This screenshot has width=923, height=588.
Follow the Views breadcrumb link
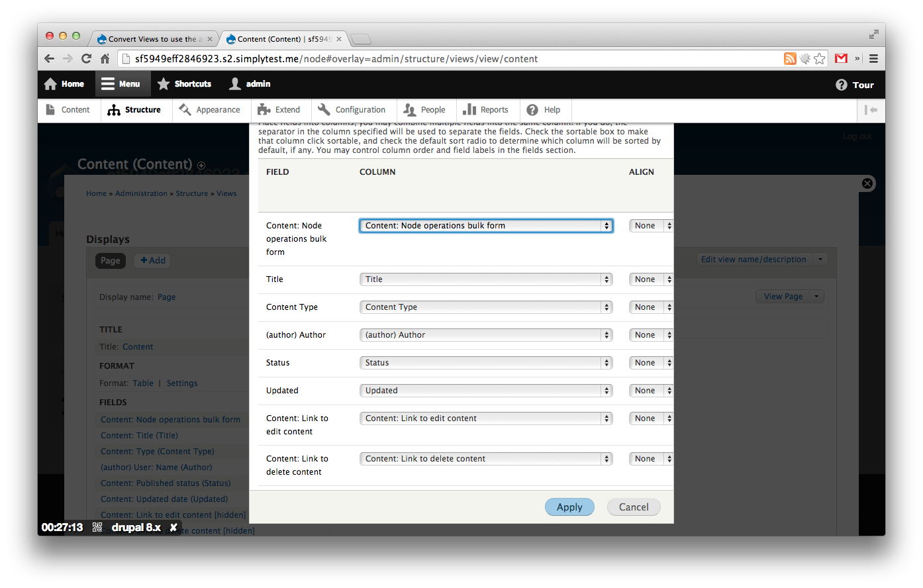tap(226, 193)
